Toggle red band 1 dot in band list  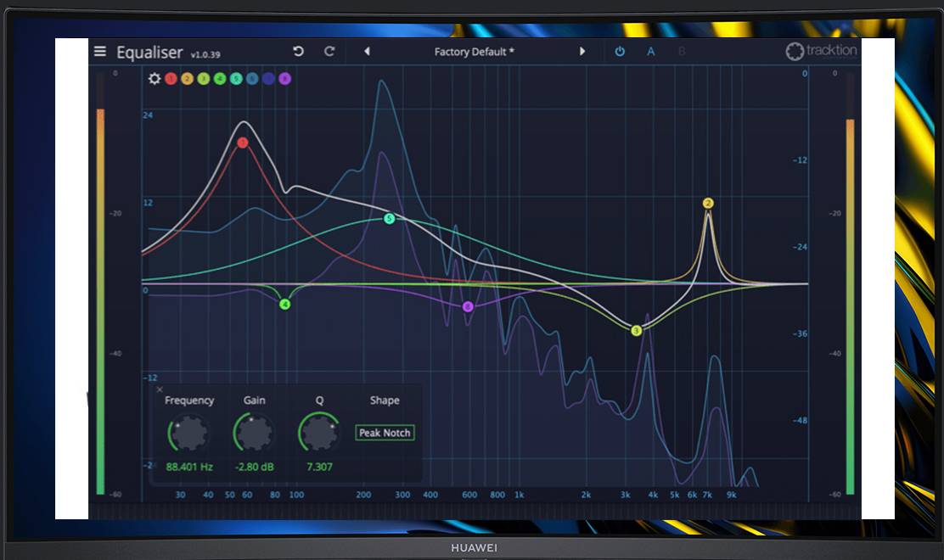(x=171, y=79)
